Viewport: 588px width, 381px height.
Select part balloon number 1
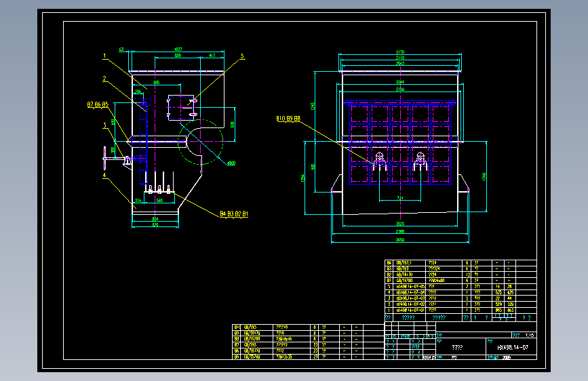(x=104, y=56)
